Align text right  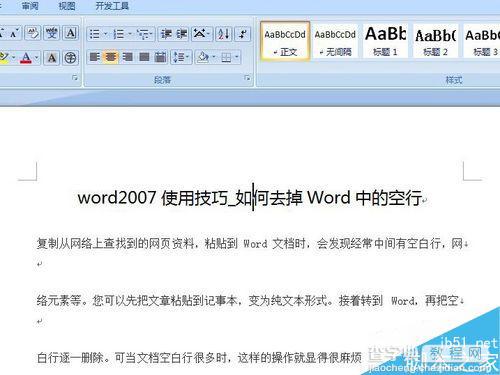[x=127, y=57]
